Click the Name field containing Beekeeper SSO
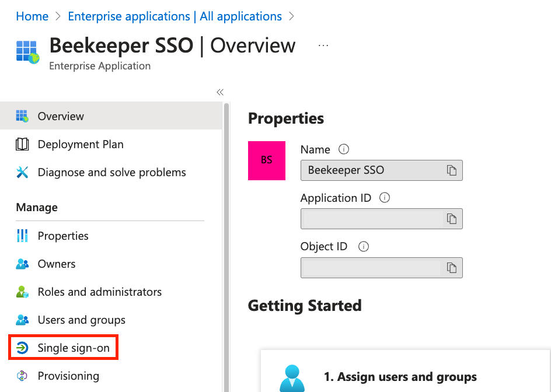The image size is (551, 392). pos(382,170)
